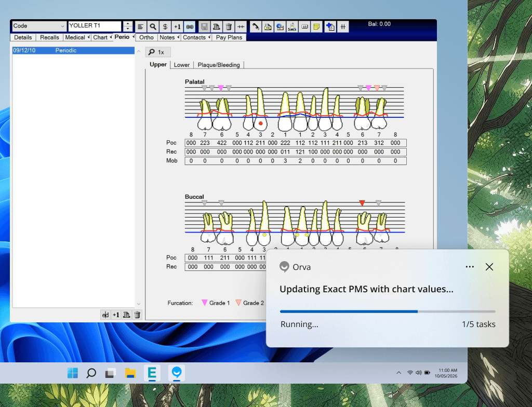Screen dimensions: 532x407
Task: Click the yellow sticky note icon
Action: 316,26
